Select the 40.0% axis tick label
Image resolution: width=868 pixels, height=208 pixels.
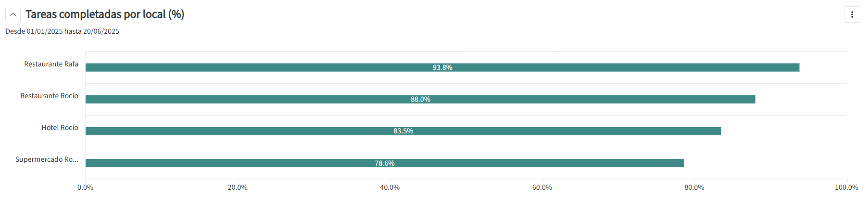[390, 187]
